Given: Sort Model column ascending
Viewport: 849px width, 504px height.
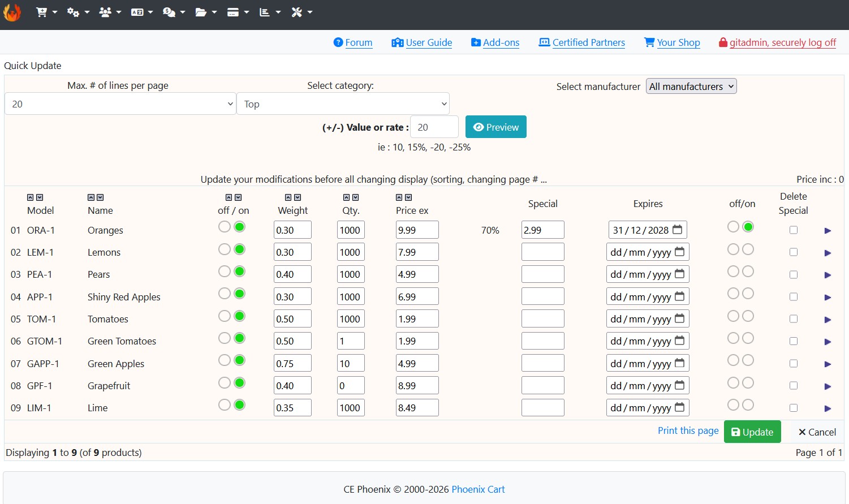Looking at the screenshot, I should point(31,197).
